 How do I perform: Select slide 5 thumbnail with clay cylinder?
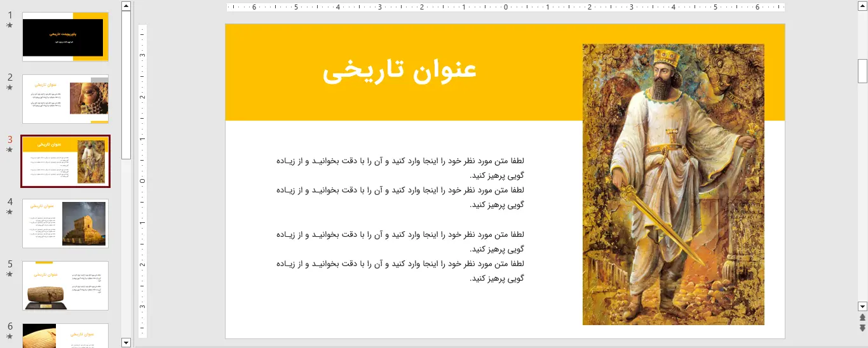click(x=65, y=286)
